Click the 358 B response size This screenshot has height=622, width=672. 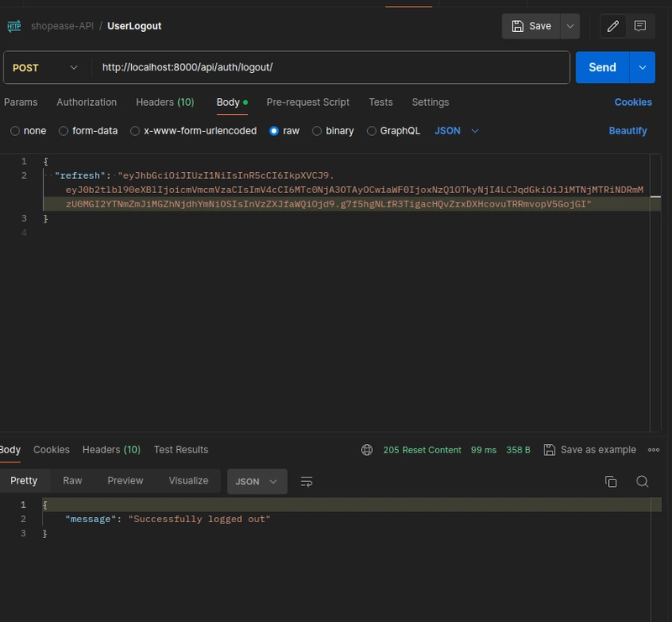click(x=518, y=450)
